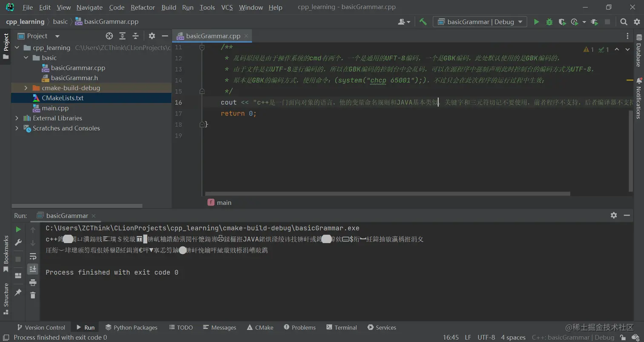Expand Scratches and Consoles node

point(17,128)
